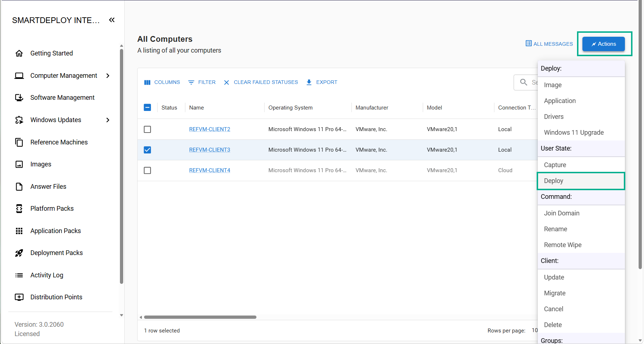Viewport: 644px width, 344px height.
Task: Click the Application Packs grid icon
Action: [19, 231]
